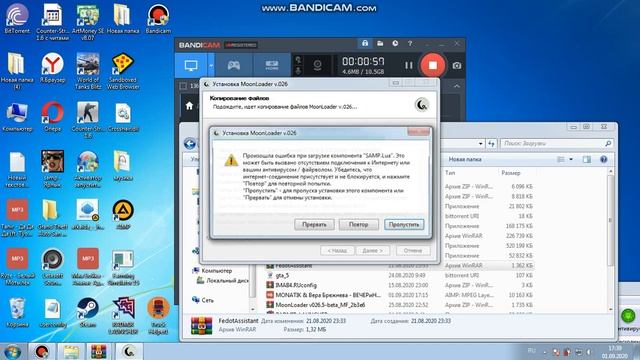This screenshot has height=360, width=640.
Task: Open Bandicam scheduled recording clock icon
Action: pos(395,43)
